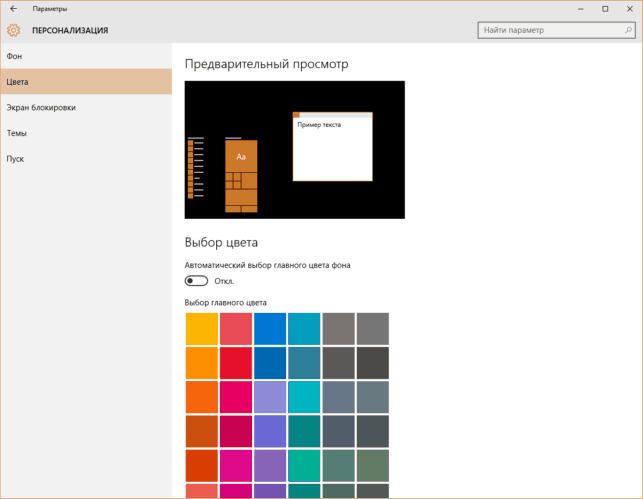Open the Пуск settings section
The height and width of the screenshot is (499, 643).
(x=86, y=159)
